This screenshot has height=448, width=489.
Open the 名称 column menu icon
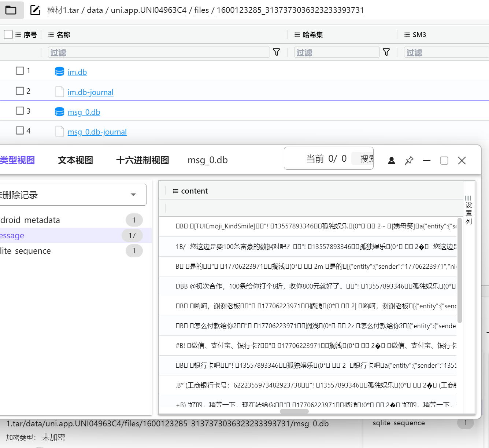point(51,34)
